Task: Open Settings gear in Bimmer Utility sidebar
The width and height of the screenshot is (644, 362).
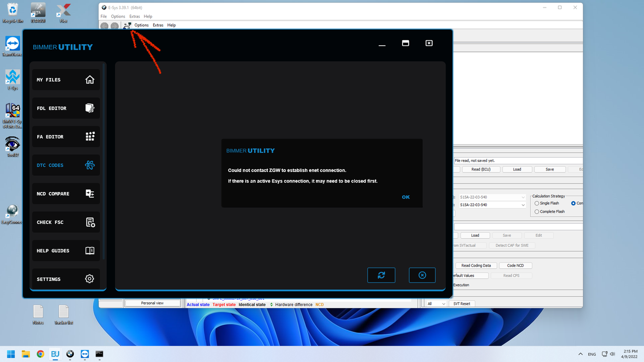Action: (90, 279)
